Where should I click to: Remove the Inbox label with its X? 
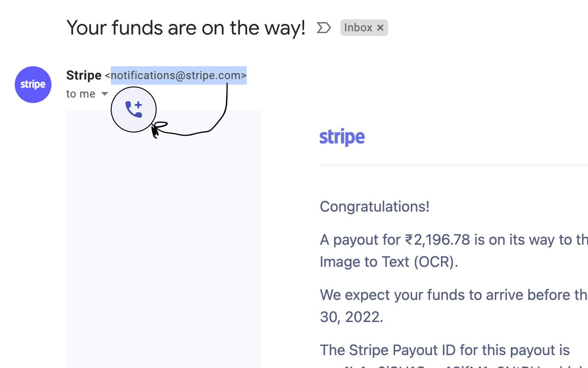click(x=380, y=28)
